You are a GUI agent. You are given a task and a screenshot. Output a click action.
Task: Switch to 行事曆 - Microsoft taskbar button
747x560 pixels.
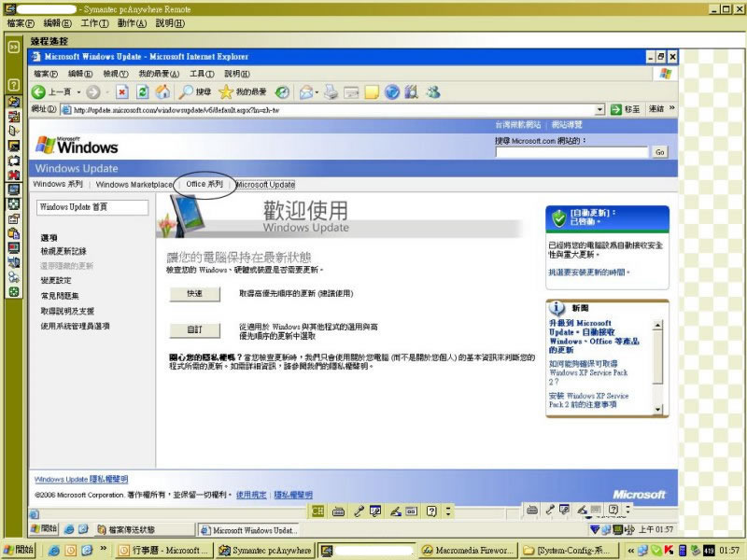165,551
